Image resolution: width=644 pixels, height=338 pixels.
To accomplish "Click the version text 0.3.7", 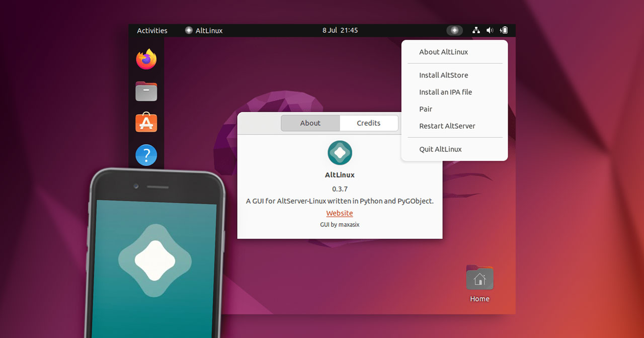I will coord(340,189).
